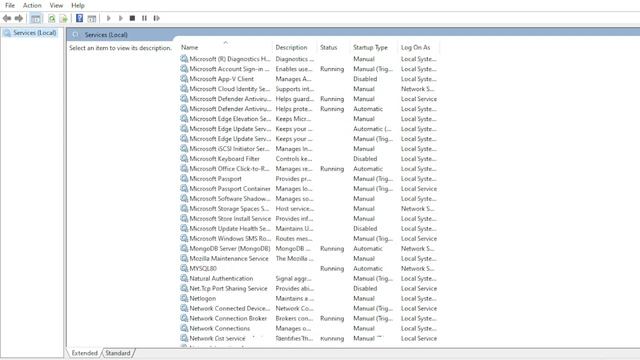Select the Microsoft Software Shadow... service
Image resolution: width=640 pixels, height=360 pixels.
[230, 198]
